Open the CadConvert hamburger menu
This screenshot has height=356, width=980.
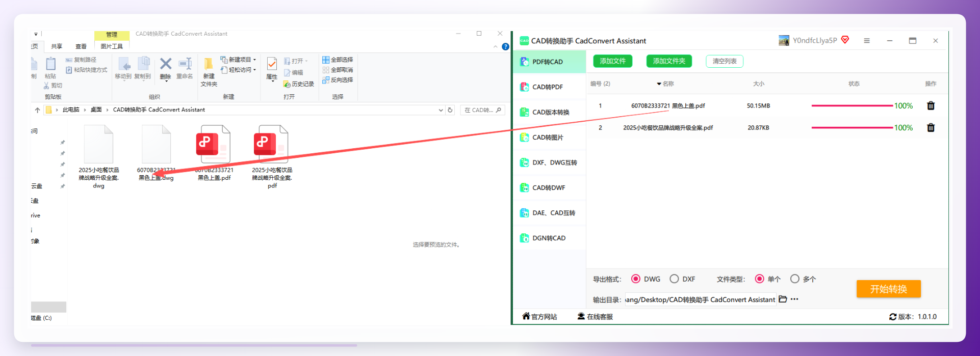[867, 41]
